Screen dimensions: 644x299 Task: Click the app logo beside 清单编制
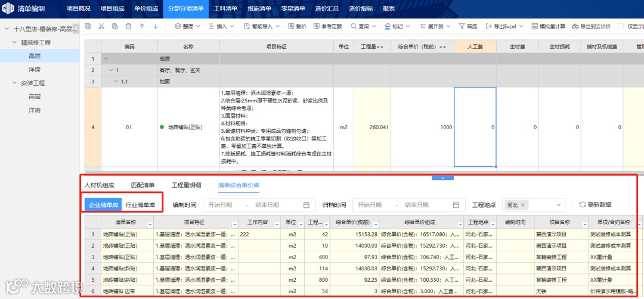tap(8, 8)
